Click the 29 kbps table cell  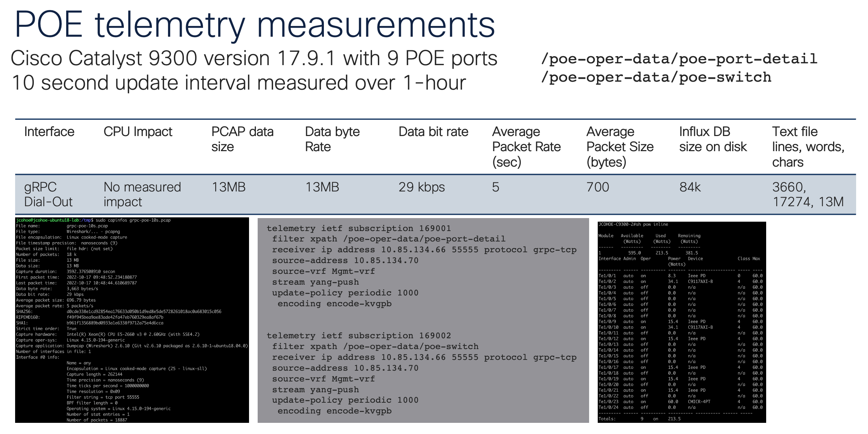[x=421, y=187]
